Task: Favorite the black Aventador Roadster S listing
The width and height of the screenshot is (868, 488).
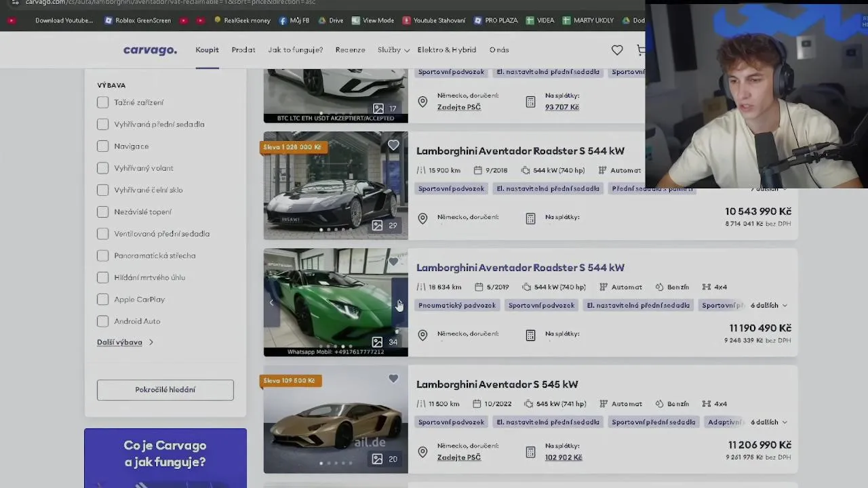Action: 393,145
